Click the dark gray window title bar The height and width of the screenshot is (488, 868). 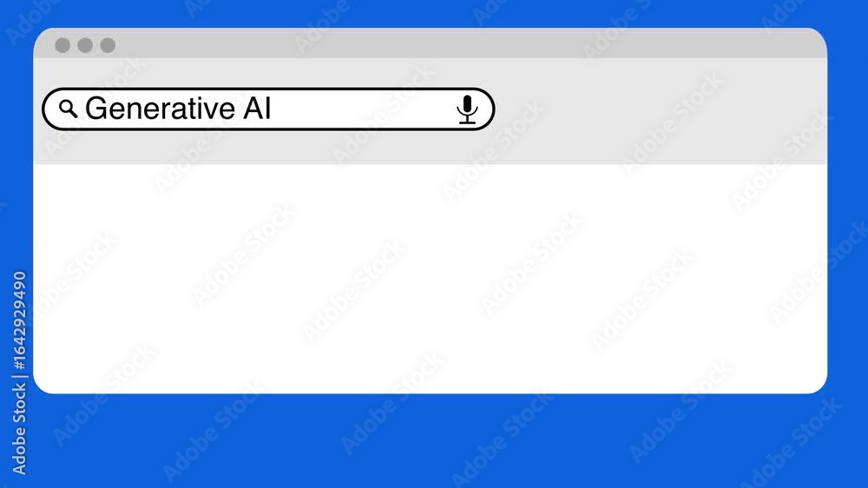[431, 43]
